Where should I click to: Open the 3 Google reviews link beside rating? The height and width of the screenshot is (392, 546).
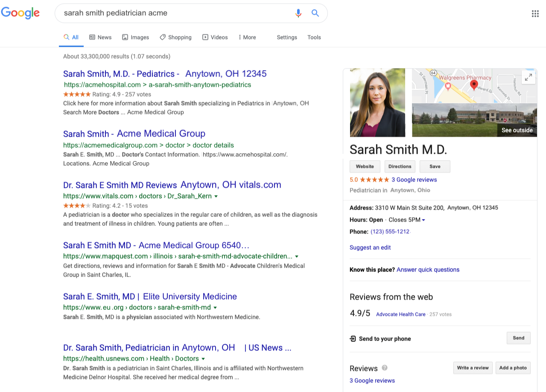click(x=414, y=180)
